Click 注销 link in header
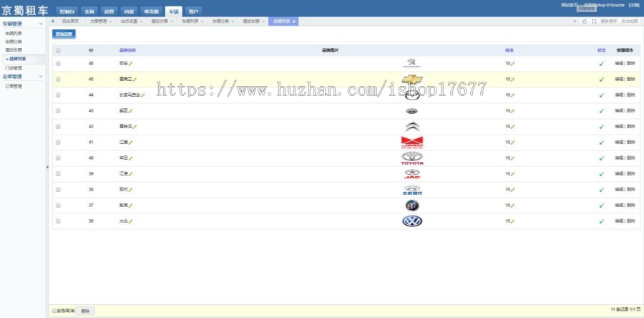This screenshot has width=644, height=318. click(634, 5)
